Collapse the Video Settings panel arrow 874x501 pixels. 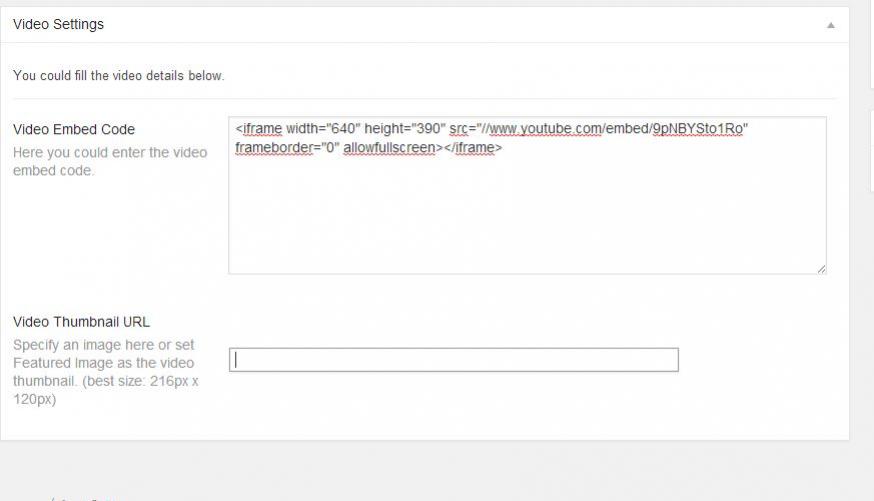(830, 25)
